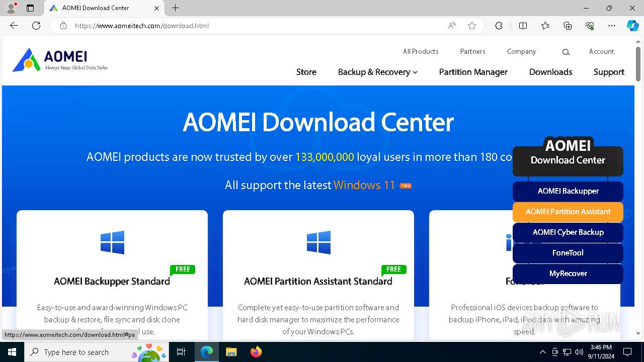Toggle the Split screen icon
The image size is (644, 362).
click(523, 26)
